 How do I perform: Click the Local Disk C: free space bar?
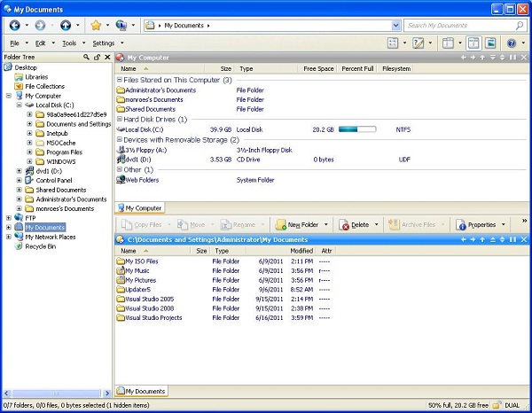point(356,129)
